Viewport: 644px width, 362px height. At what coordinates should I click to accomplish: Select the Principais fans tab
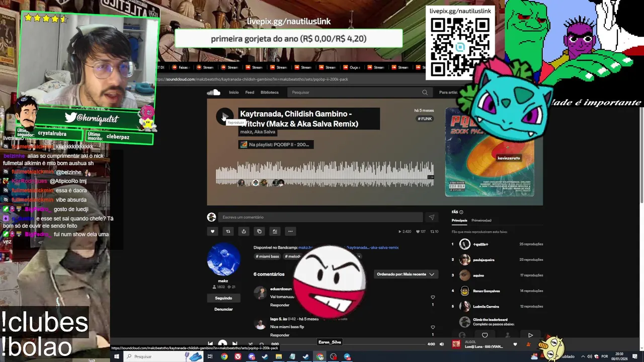click(459, 220)
